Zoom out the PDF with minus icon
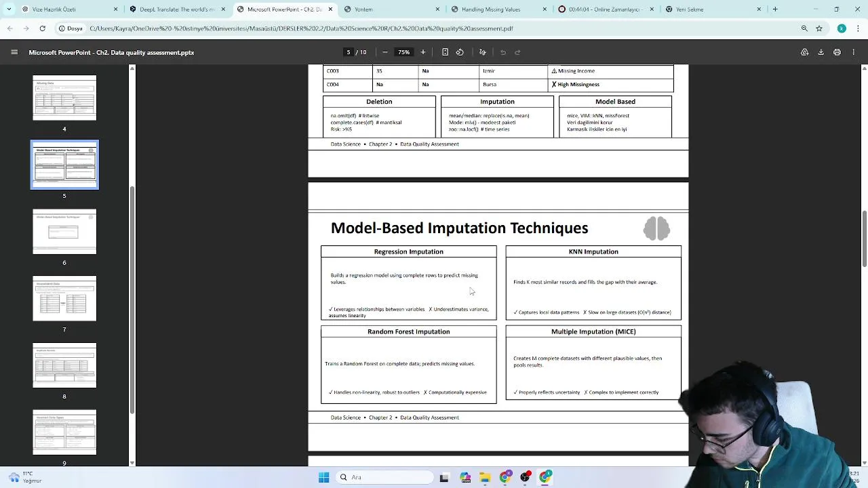The height and width of the screenshot is (488, 868). 385,52
